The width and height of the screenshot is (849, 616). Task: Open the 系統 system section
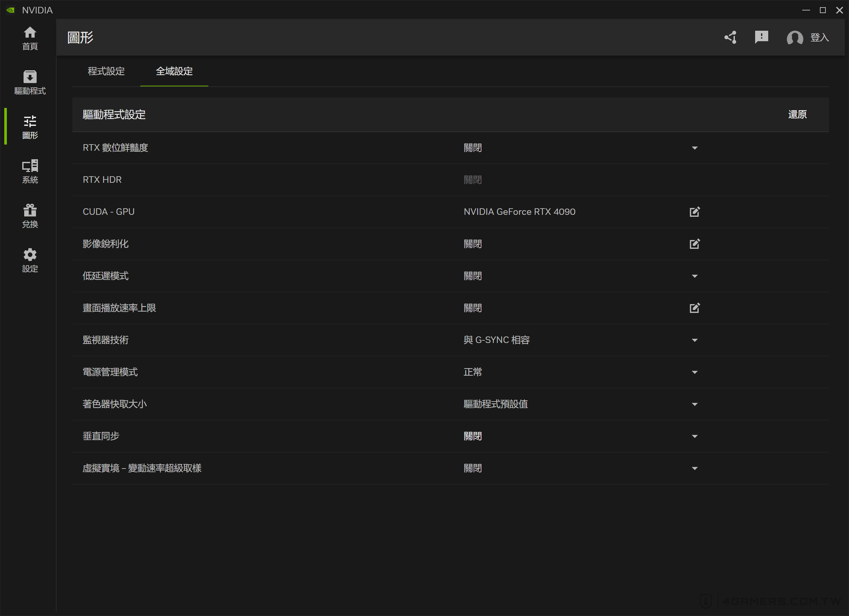pos(30,172)
